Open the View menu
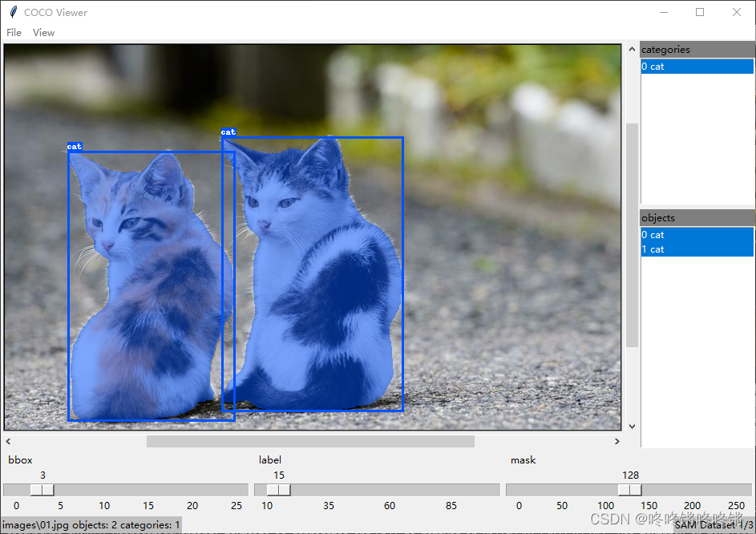This screenshot has height=534, width=756. pos(43,32)
